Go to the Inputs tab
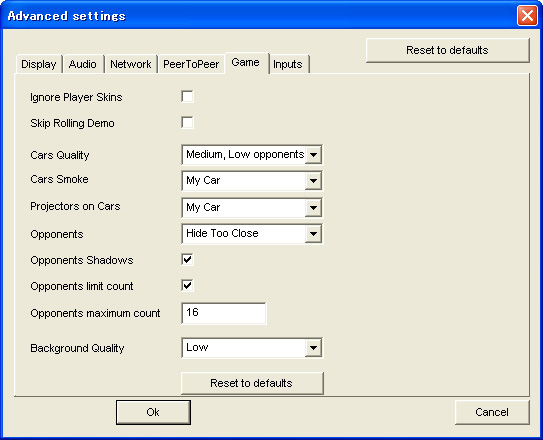Image resolution: width=543 pixels, height=440 pixels. pyautogui.click(x=288, y=64)
